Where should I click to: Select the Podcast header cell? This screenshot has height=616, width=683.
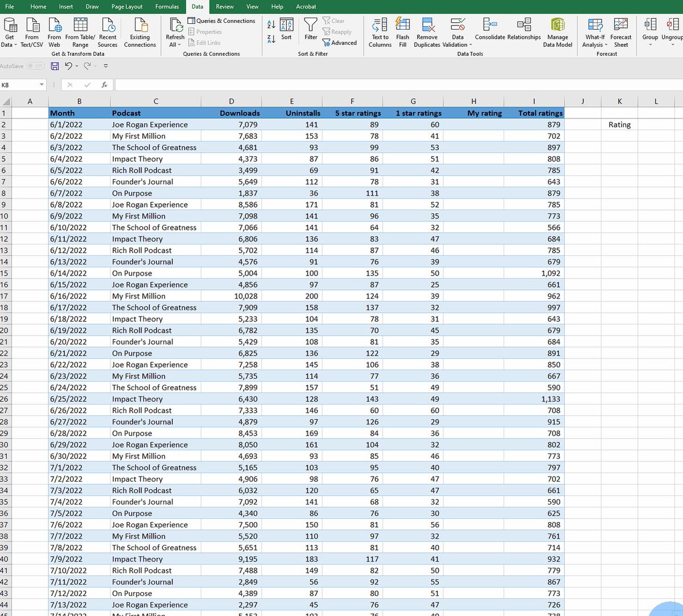point(155,113)
